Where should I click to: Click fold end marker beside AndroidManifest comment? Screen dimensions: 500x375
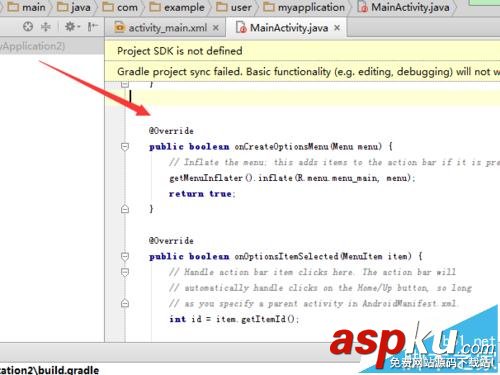(x=125, y=303)
